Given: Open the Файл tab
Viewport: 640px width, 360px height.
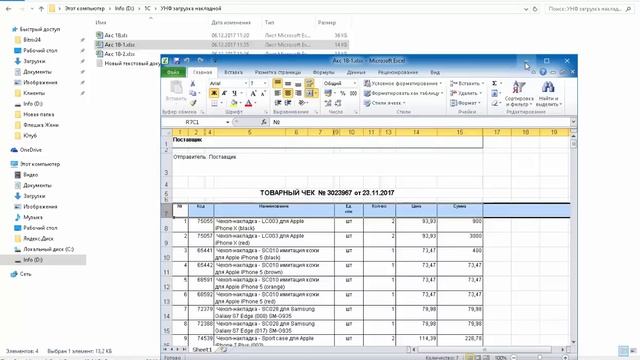Looking at the screenshot, I should pyautogui.click(x=173, y=72).
